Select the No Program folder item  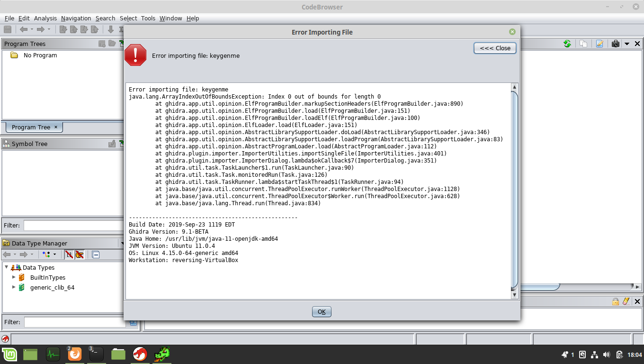(34, 55)
